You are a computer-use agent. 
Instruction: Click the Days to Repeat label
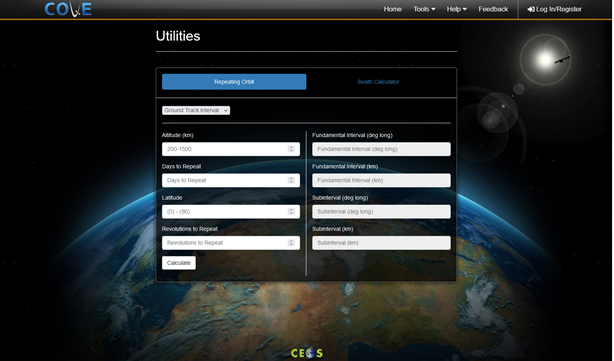pos(181,166)
